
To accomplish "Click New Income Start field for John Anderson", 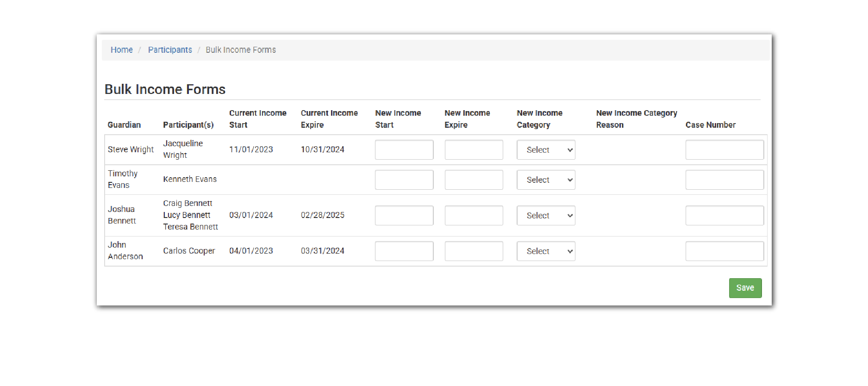I will (404, 251).
